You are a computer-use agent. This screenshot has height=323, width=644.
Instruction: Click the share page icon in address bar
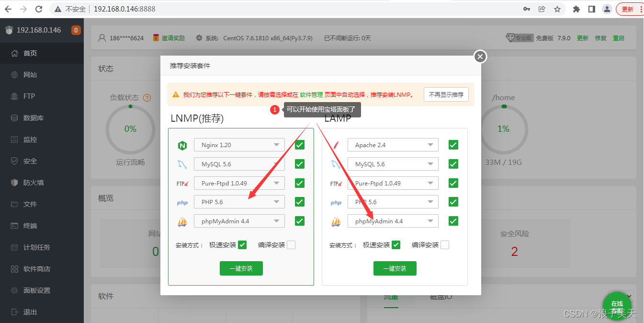(542, 9)
